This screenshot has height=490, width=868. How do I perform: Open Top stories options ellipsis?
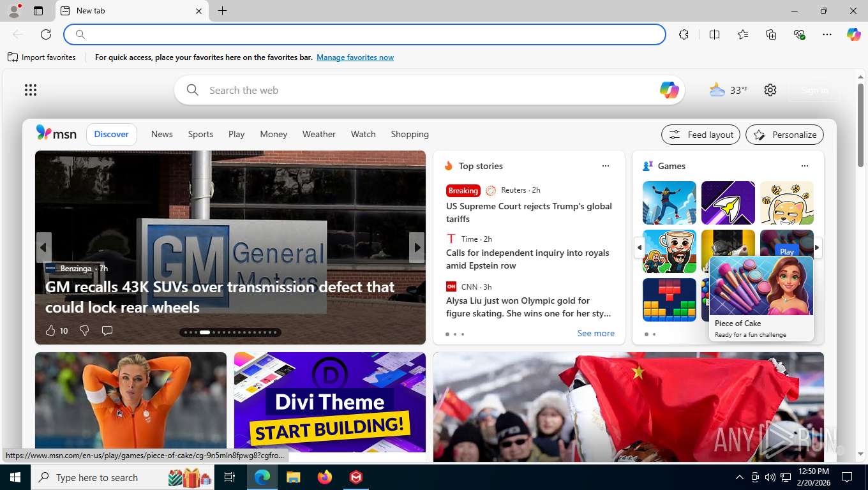coord(606,166)
